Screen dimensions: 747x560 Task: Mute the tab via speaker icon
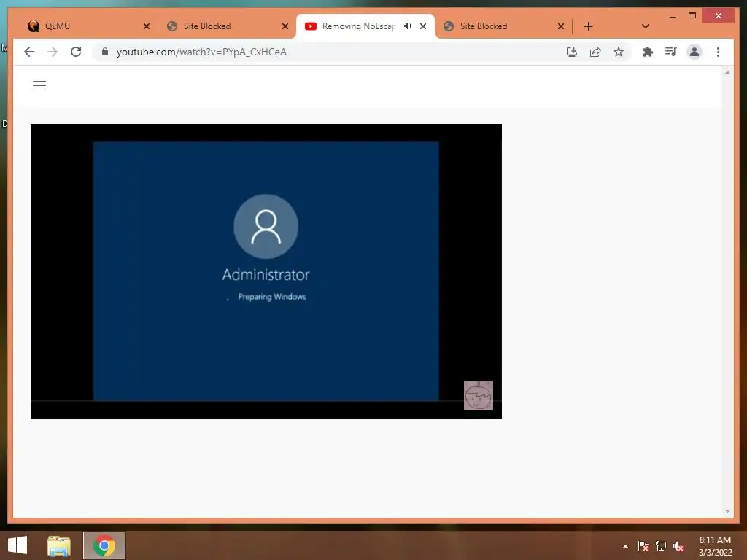point(407,26)
